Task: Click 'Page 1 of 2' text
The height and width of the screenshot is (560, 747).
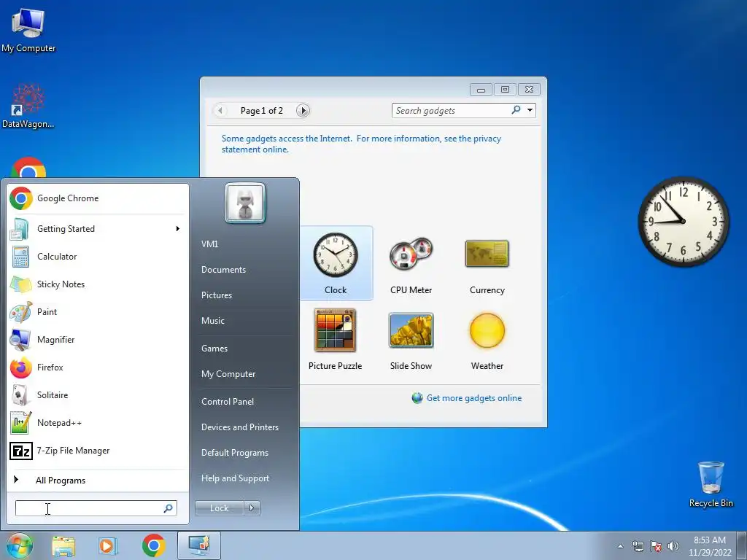Action: 262,111
